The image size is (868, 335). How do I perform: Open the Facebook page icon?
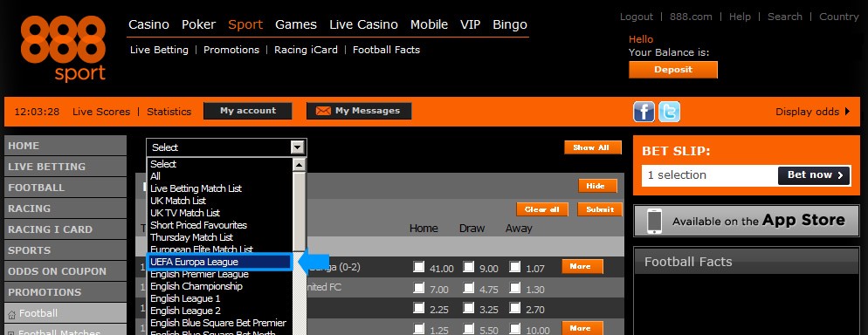click(644, 112)
